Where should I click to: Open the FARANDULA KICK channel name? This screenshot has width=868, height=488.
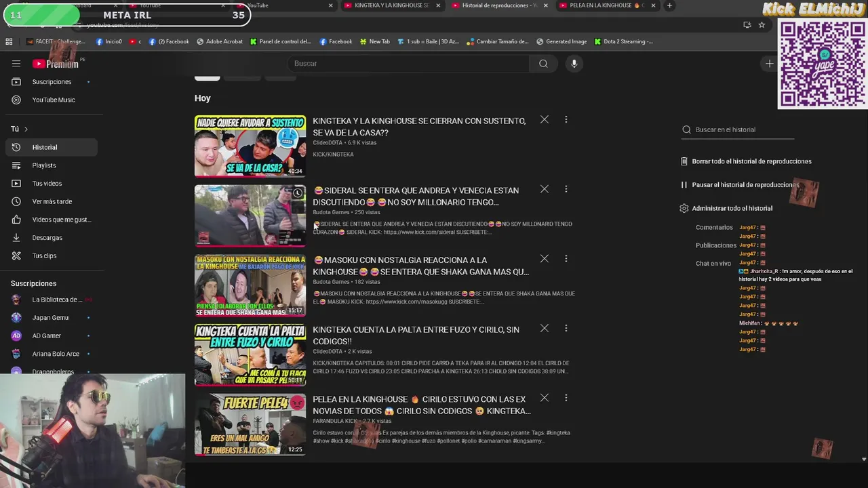(335, 421)
